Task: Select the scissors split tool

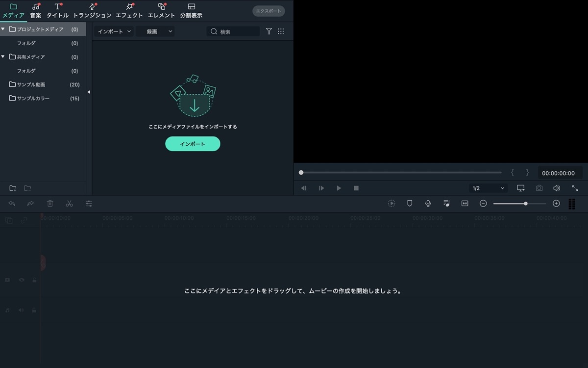Action: (69, 203)
